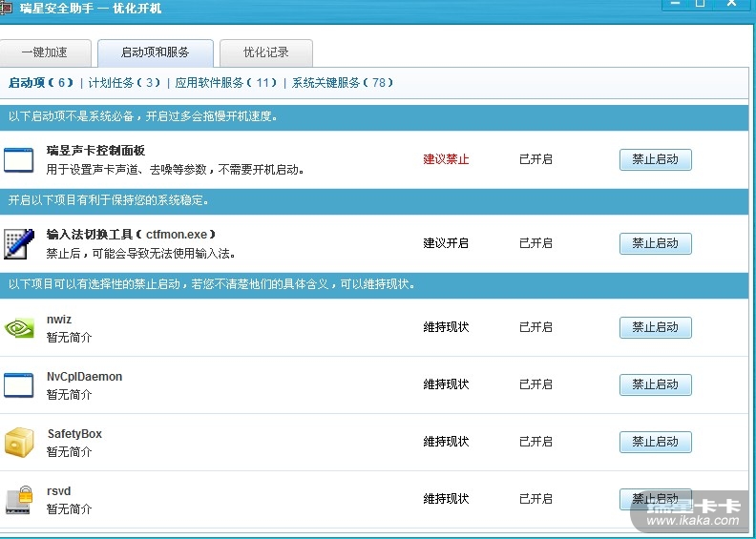Click the 瑞昱声卡控制面板 window icon
Image resolution: width=756 pixels, height=539 pixels.
coord(18,160)
